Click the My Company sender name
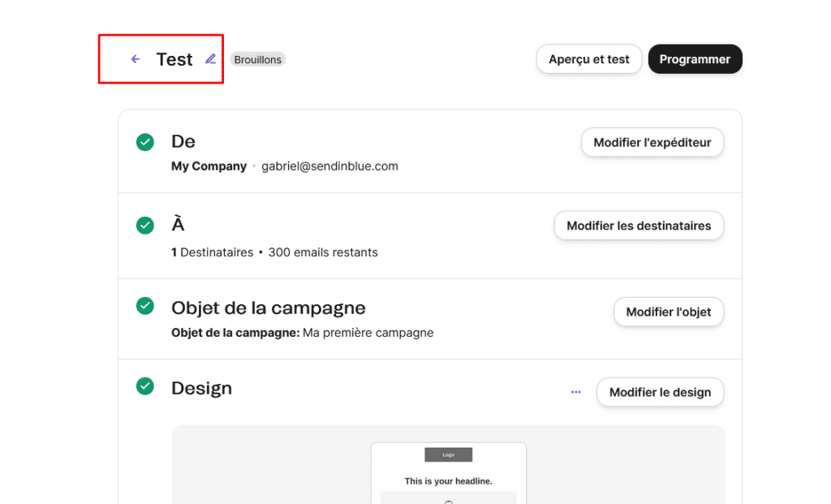 click(x=209, y=166)
